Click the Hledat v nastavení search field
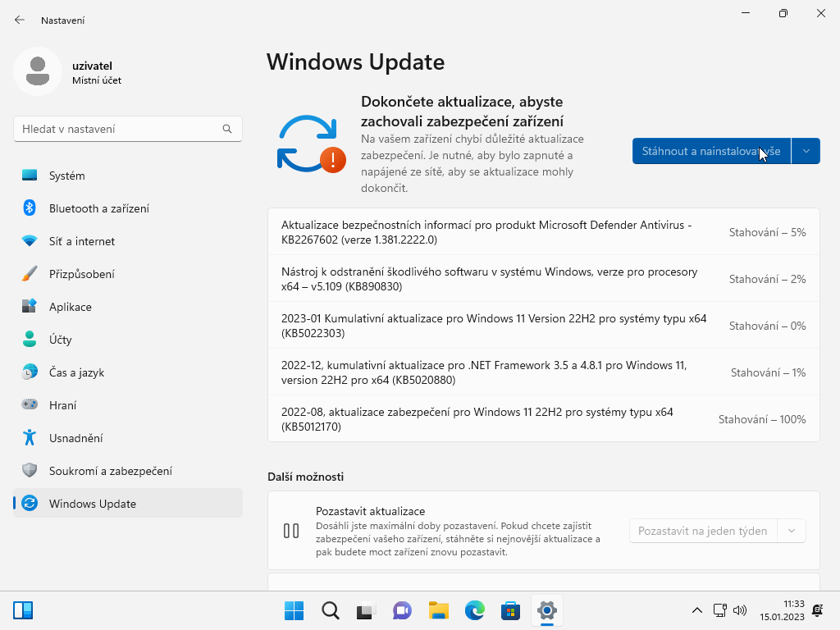Screen dimensions: 840x630 (119, 129)
